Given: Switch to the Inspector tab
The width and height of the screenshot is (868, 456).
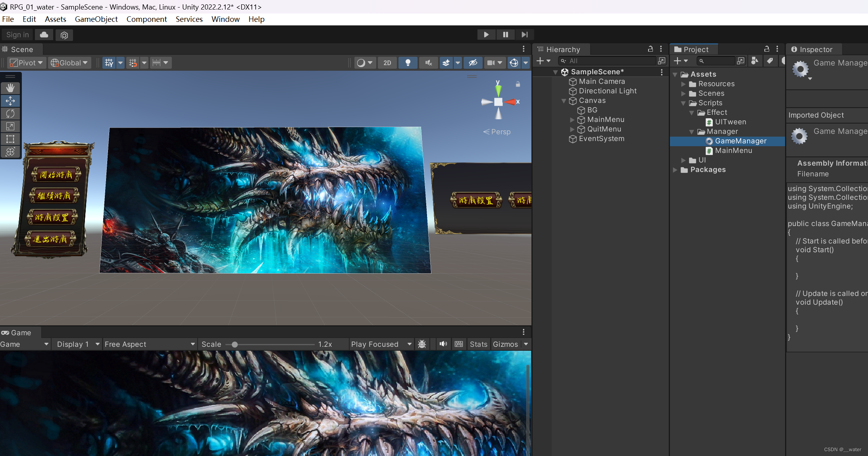Looking at the screenshot, I should click(813, 49).
